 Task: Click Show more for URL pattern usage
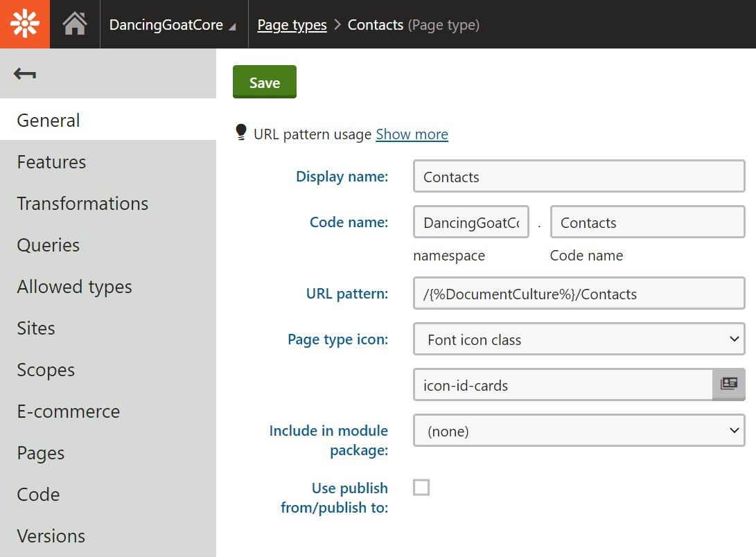(x=412, y=134)
